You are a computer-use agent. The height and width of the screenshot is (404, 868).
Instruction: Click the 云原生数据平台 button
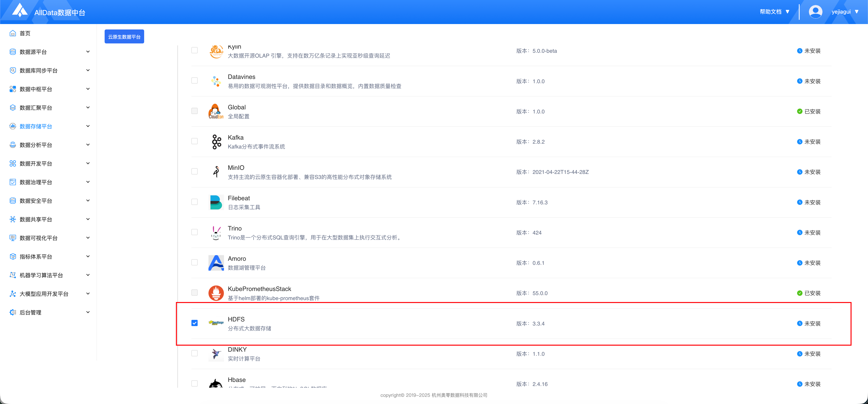pyautogui.click(x=124, y=37)
